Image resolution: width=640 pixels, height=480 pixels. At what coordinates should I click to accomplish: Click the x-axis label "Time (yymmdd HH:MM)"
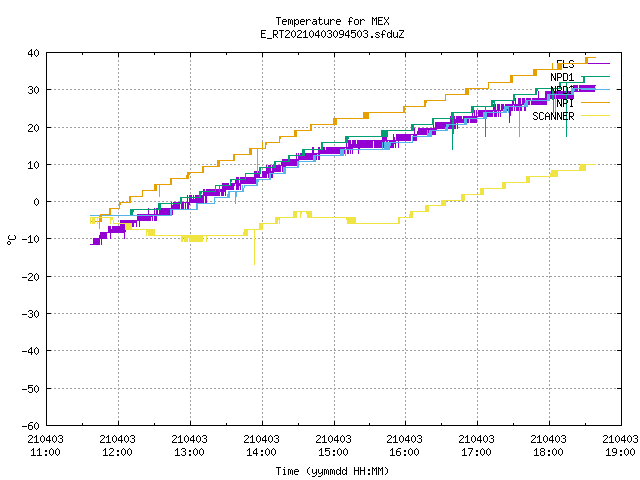332,471
